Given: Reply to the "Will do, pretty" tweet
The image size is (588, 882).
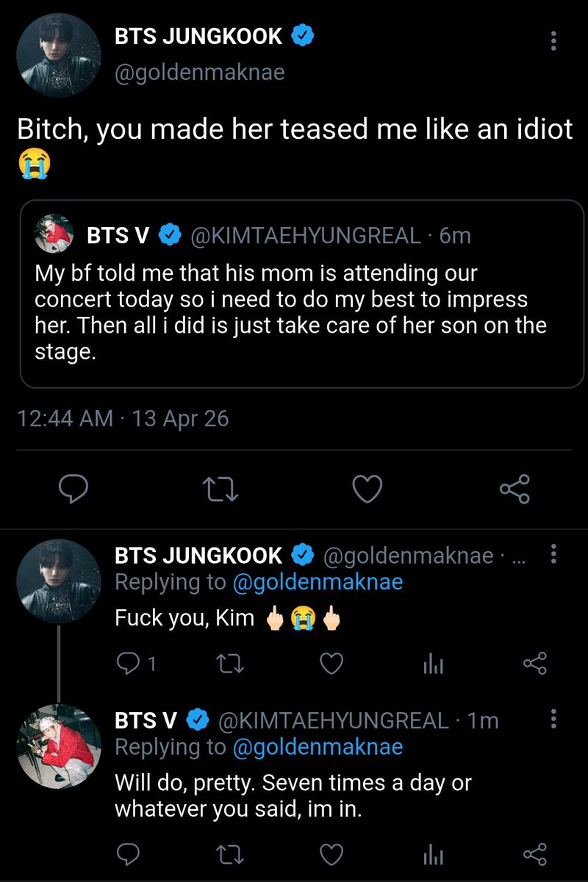Looking at the screenshot, I should (x=128, y=853).
